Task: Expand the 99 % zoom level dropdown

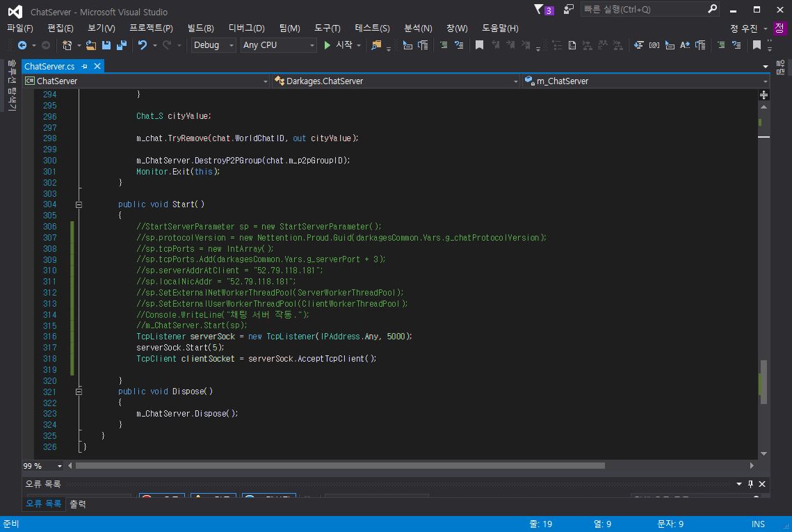Action: [x=60, y=466]
